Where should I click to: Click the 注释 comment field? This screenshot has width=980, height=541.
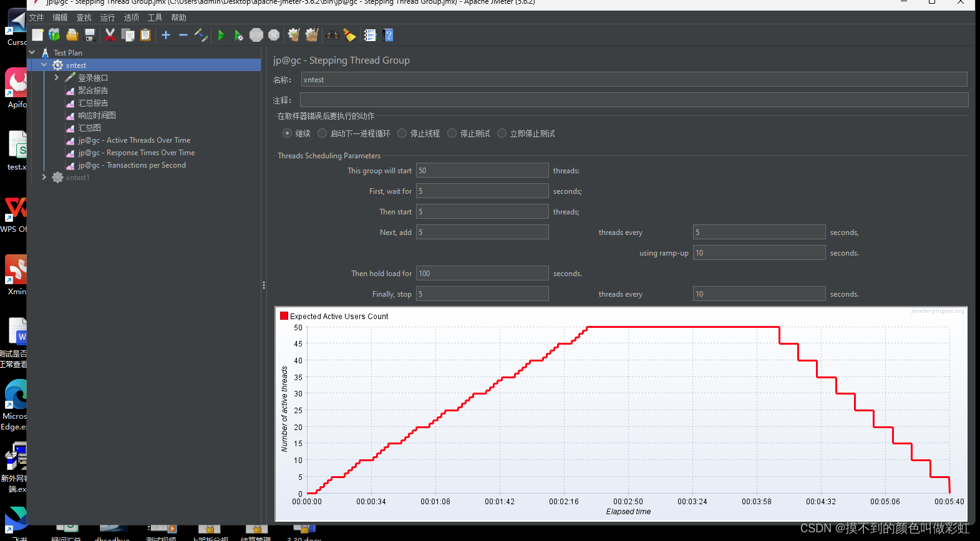(634, 100)
